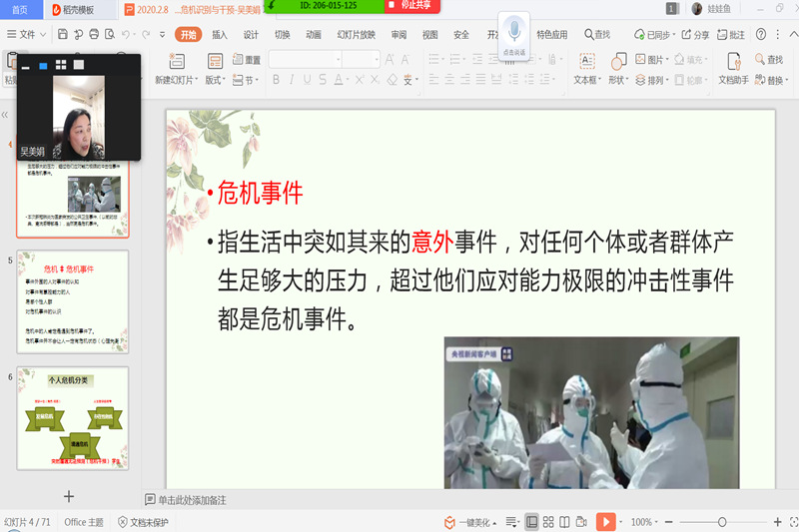This screenshot has width=799, height=532.
Task: Toggle subscript X₂ formatting
Action: point(376,80)
